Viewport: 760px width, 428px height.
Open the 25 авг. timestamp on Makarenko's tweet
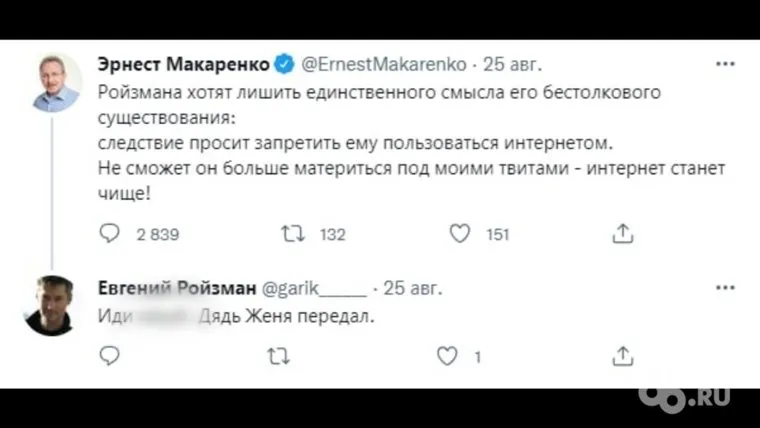coord(512,65)
